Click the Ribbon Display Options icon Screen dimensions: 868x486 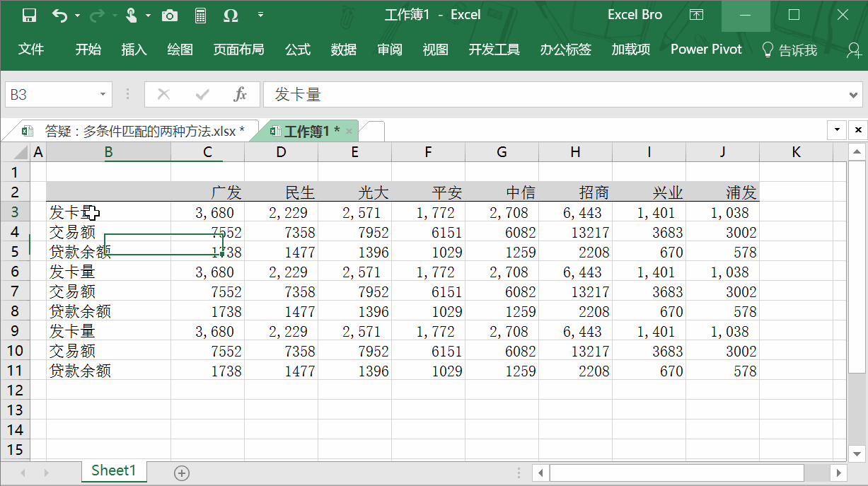pyautogui.click(x=697, y=15)
